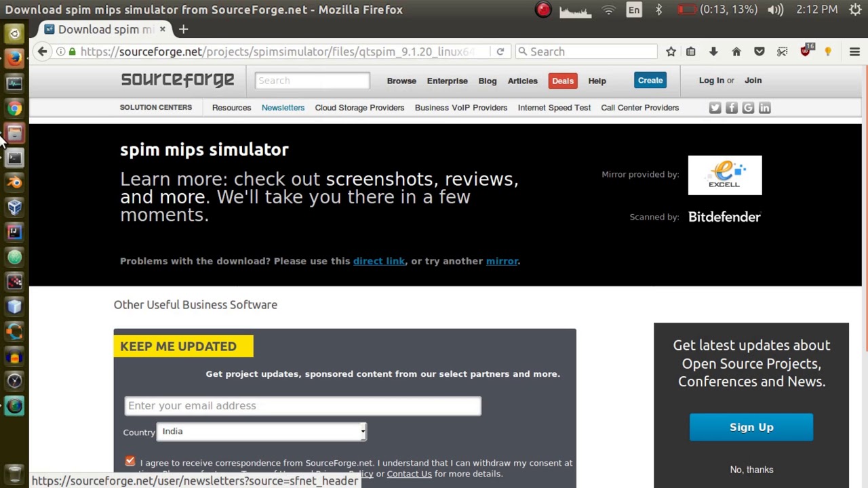This screenshot has height=488, width=868.
Task: Reload the page with the refresh icon
Action: pyautogui.click(x=500, y=52)
